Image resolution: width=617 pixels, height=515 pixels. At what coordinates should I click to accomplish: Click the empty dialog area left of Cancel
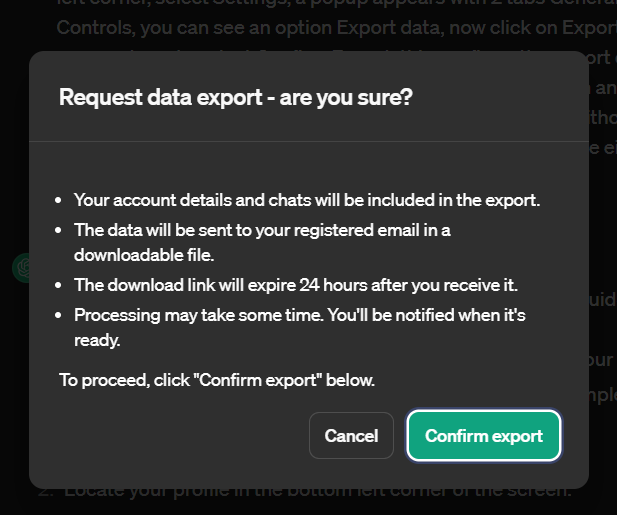[177, 435]
